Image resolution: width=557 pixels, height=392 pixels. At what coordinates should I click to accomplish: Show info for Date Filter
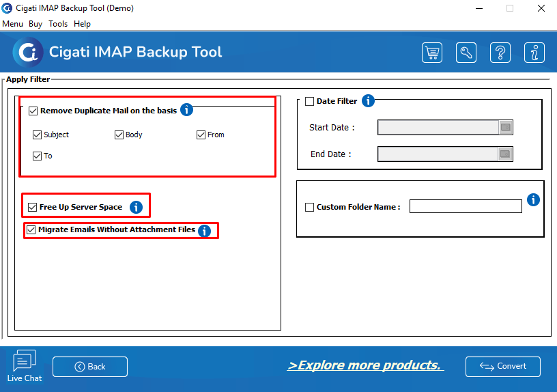(x=368, y=100)
